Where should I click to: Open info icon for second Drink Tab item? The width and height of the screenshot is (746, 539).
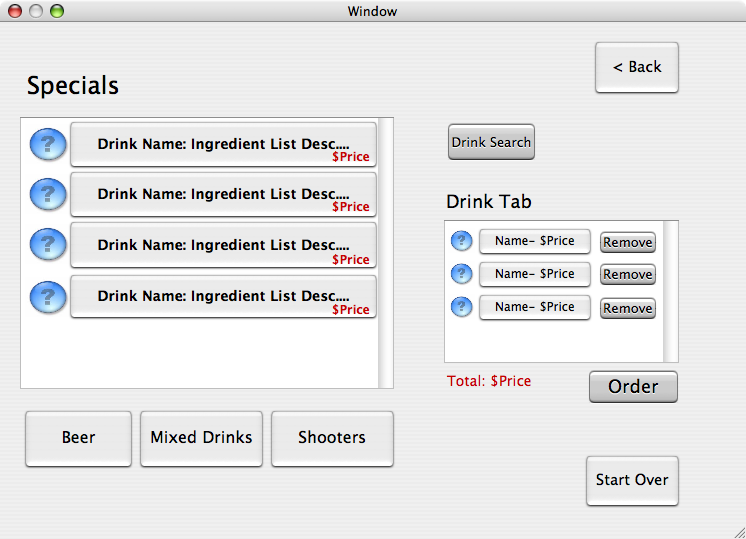[461, 274]
